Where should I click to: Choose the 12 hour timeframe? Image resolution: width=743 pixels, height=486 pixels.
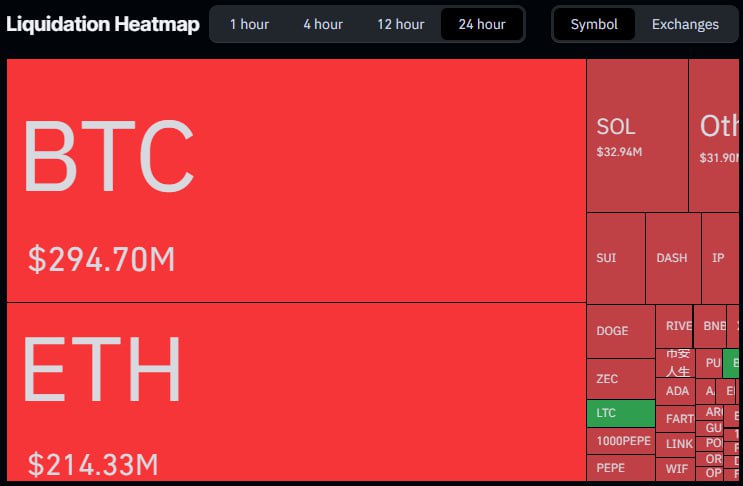pyautogui.click(x=400, y=24)
